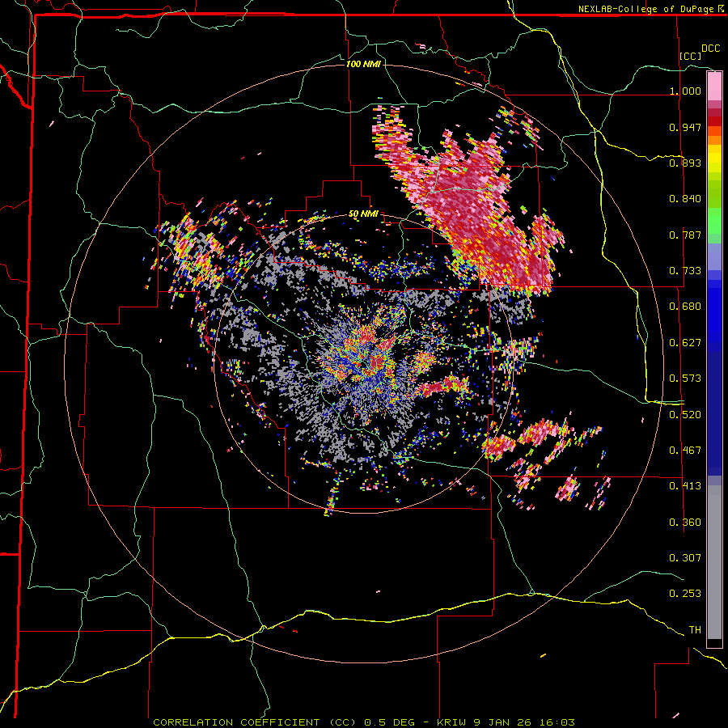The height and width of the screenshot is (728, 728).
Task: Click the 0.520 legend value
Action: tap(685, 414)
